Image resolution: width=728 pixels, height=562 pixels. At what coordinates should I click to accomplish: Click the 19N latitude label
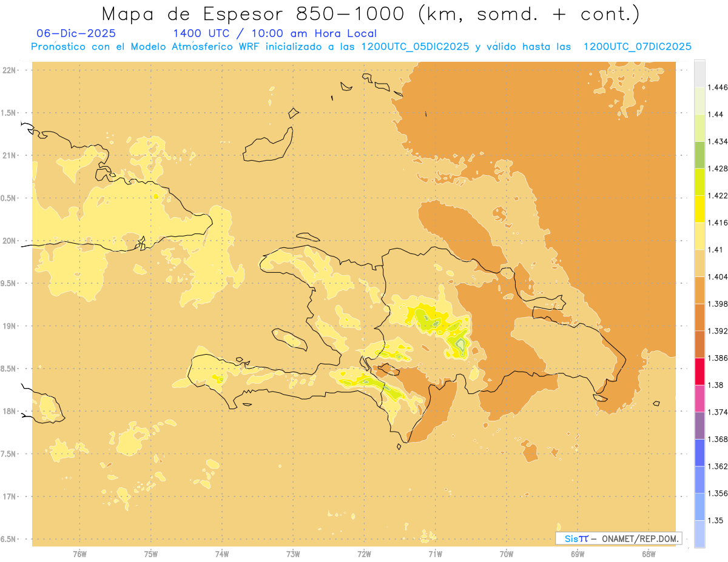[10, 326]
